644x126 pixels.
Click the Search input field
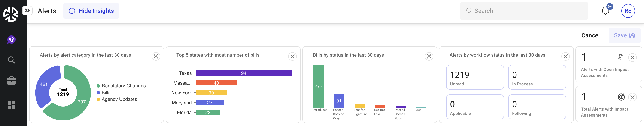(524, 11)
